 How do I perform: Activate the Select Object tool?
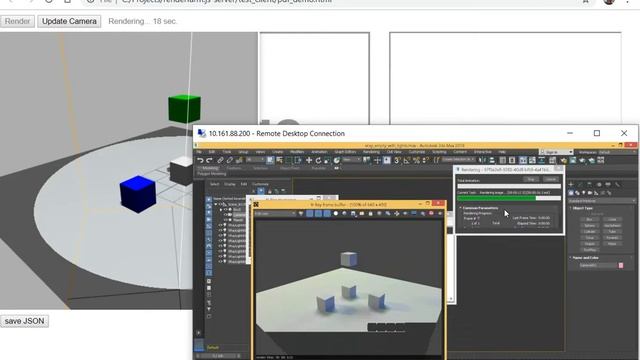[269, 160]
